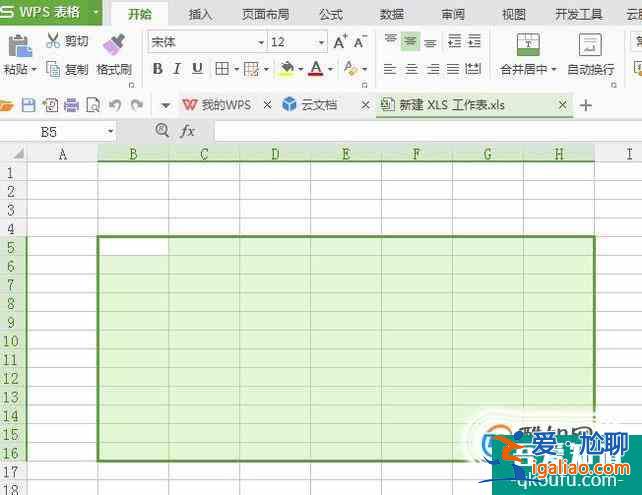The image size is (642, 495).
Task: Toggle italic formatting I
Action: [x=177, y=69]
